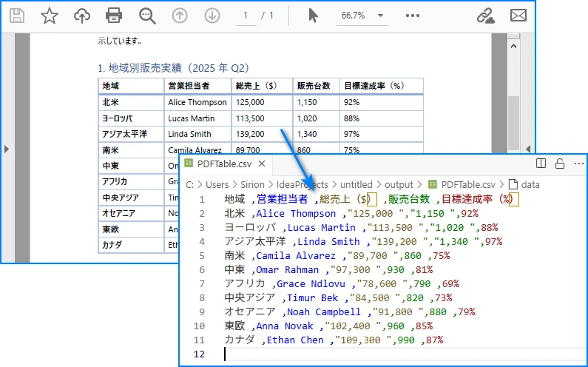
Task: Bookmark the PDF with the star icon
Action: coord(50,16)
